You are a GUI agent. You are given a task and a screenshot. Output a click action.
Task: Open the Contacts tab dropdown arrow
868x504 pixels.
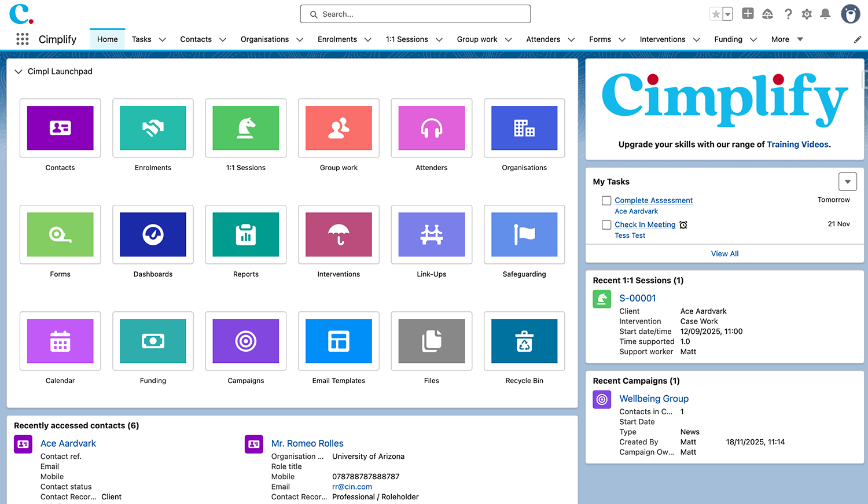[x=223, y=40]
